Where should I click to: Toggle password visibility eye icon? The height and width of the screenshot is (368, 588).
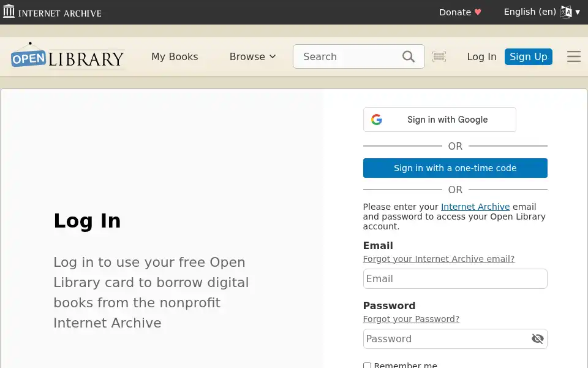tap(537, 339)
